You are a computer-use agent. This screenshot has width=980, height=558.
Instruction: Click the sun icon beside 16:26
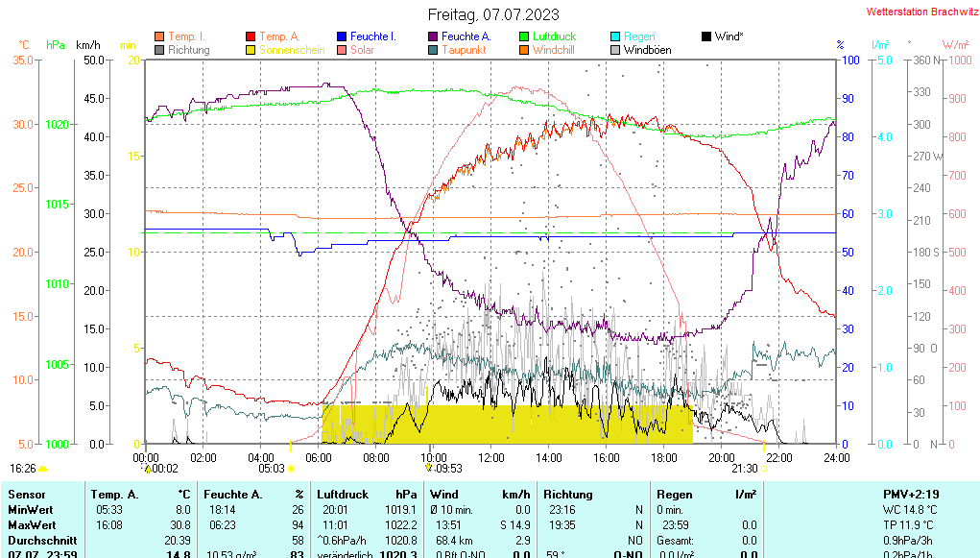click(x=43, y=469)
